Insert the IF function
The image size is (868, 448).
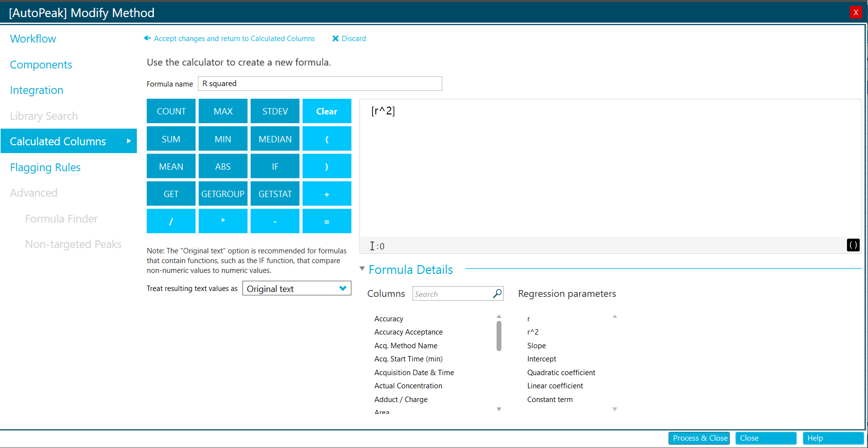[x=275, y=166]
